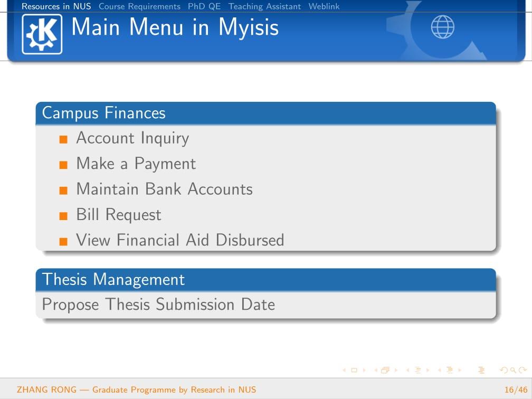Click the search magnifier icon
This screenshot has height=399, width=532.
(513, 370)
